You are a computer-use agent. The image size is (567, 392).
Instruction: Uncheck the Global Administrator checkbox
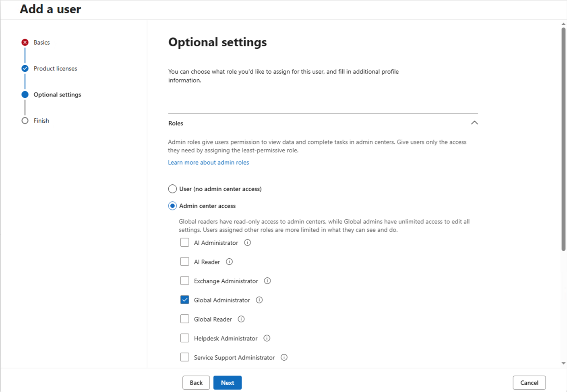click(184, 300)
